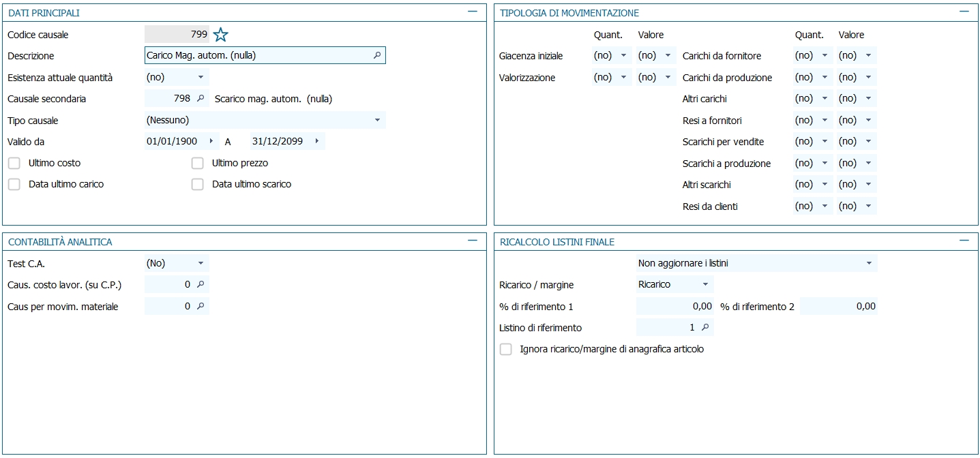Open the Tipo causale dropdown

coord(377,121)
